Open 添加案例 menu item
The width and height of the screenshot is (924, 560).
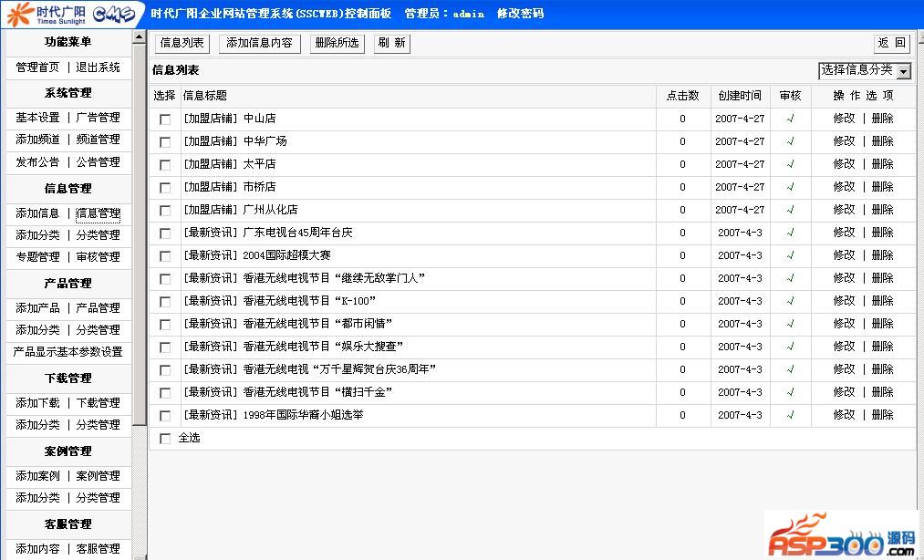click(37, 476)
